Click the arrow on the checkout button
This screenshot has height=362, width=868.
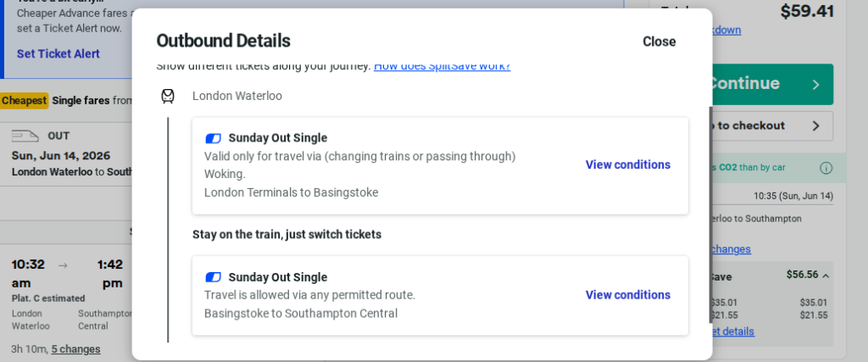click(x=815, y=126)
